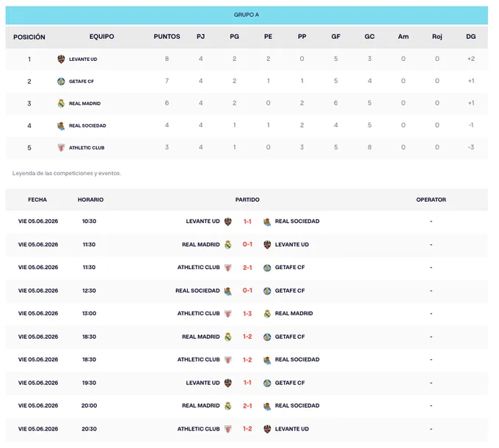
Task: Click the Getafe CF crest in standings
Action: click(61, 81)
